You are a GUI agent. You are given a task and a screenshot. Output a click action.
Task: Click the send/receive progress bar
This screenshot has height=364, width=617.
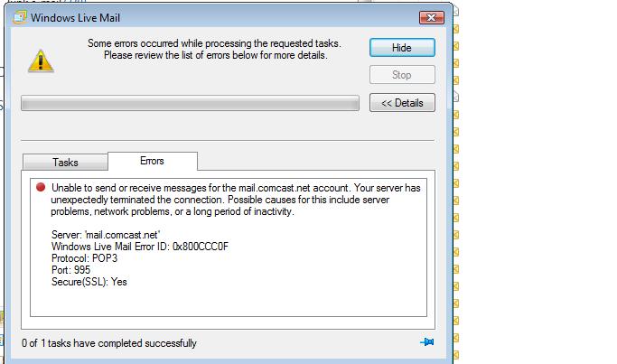pyautogui.click(x=190, y=104)
